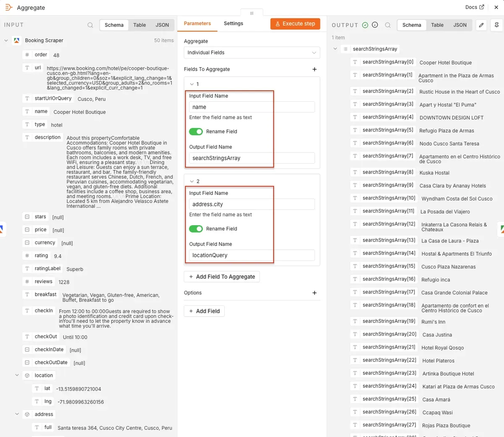Switch OUTPUT panel to Schema view
Screen dimensions: 504x437
pos(412,25)
